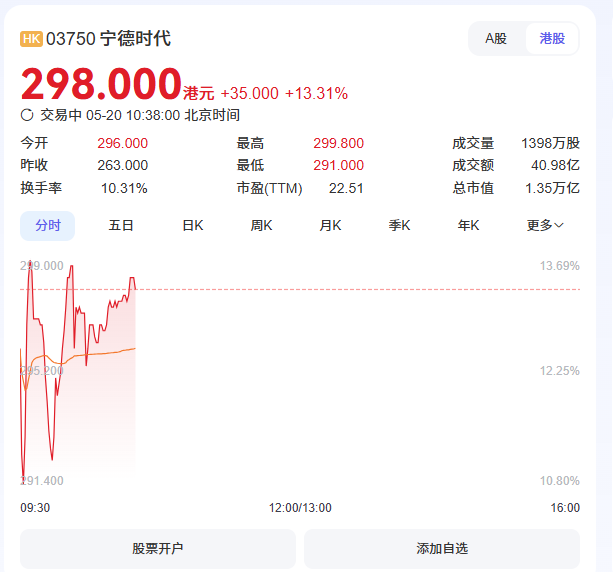613x572 pixels.
Task: Switch to the 日K daily candlestick tab
Action: coord(192,226)
